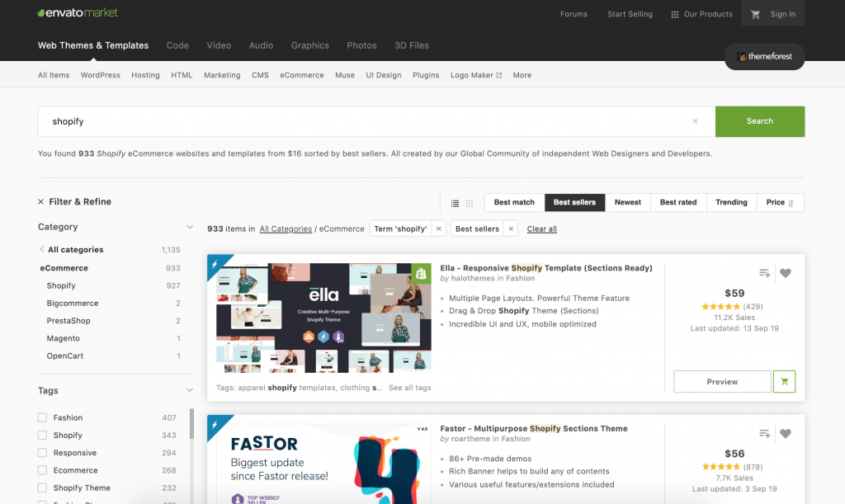Click the Envato Market logo
845x504 pixels.
click(x=78, y=13)
